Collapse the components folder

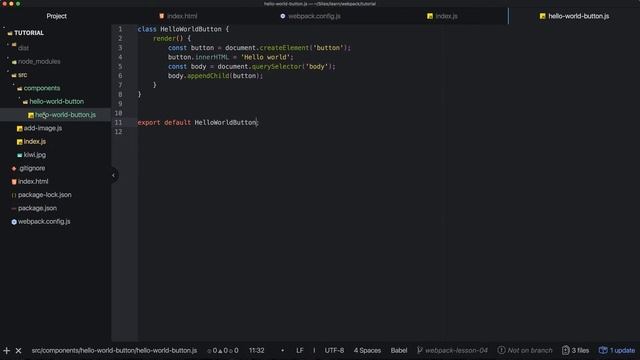(x=42, y=88)
